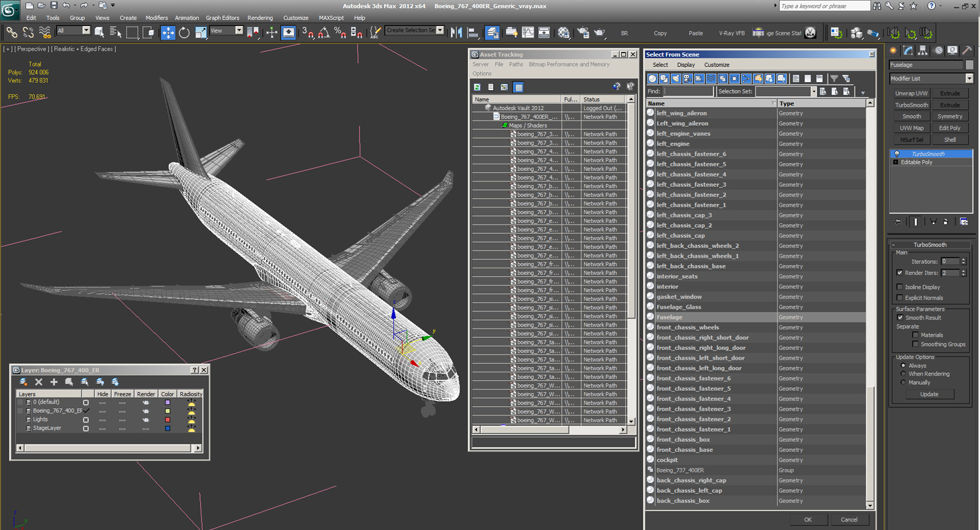Toggle the Angle Snap tool
980x530 pixels.
(324, 32)
